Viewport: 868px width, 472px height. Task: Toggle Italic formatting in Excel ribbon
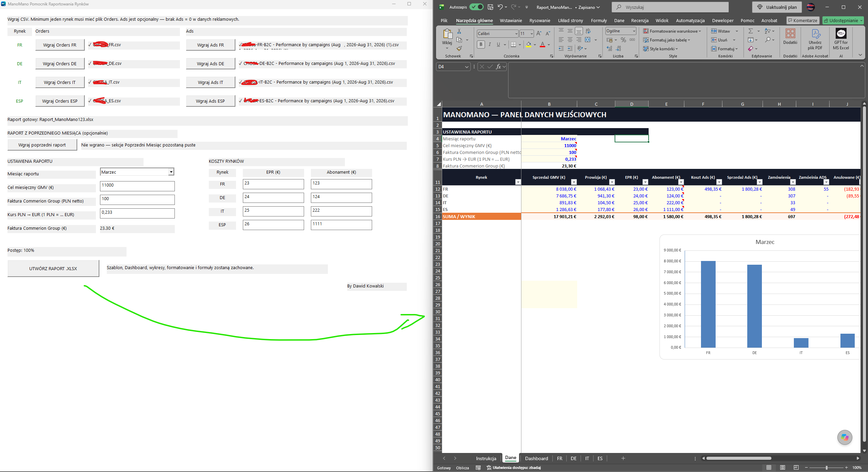pos(489,44)
